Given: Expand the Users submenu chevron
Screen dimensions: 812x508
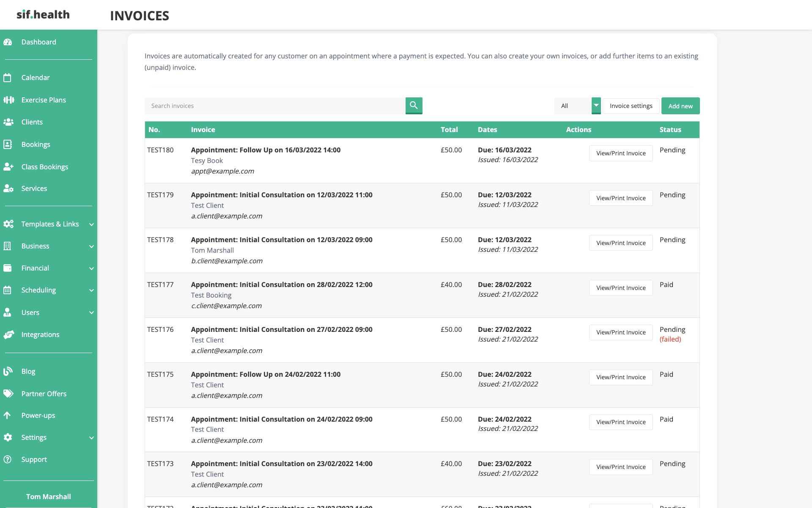Looking at the screenshot, I should click(91, 313).
